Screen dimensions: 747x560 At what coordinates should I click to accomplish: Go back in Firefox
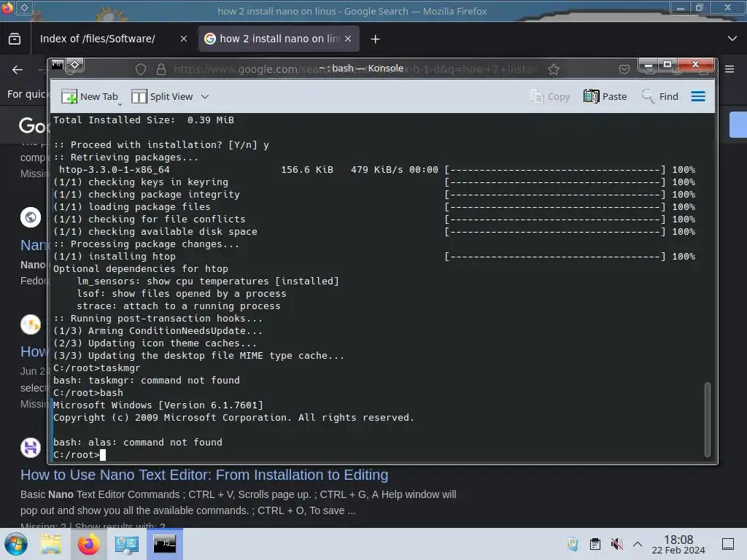point(18,70)
